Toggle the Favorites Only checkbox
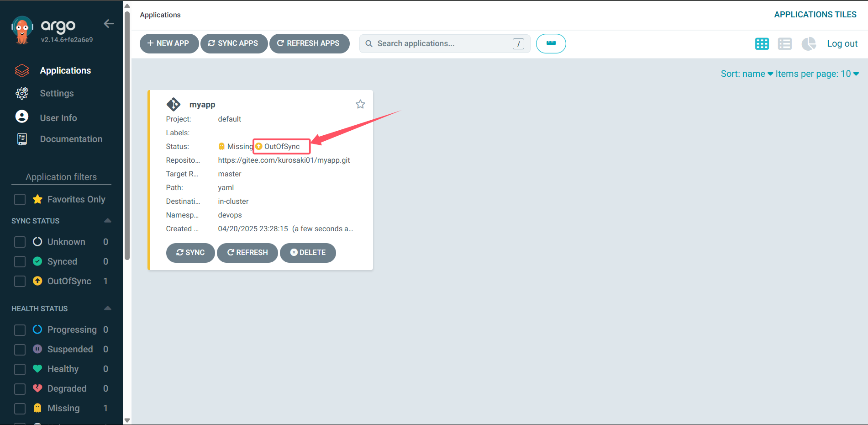This screenshot has width=868, height=425. tap(20, 200)
